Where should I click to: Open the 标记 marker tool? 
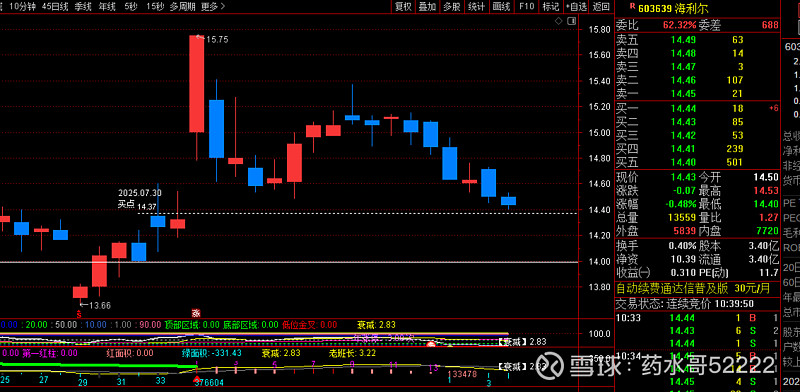[x=551, y=7]
